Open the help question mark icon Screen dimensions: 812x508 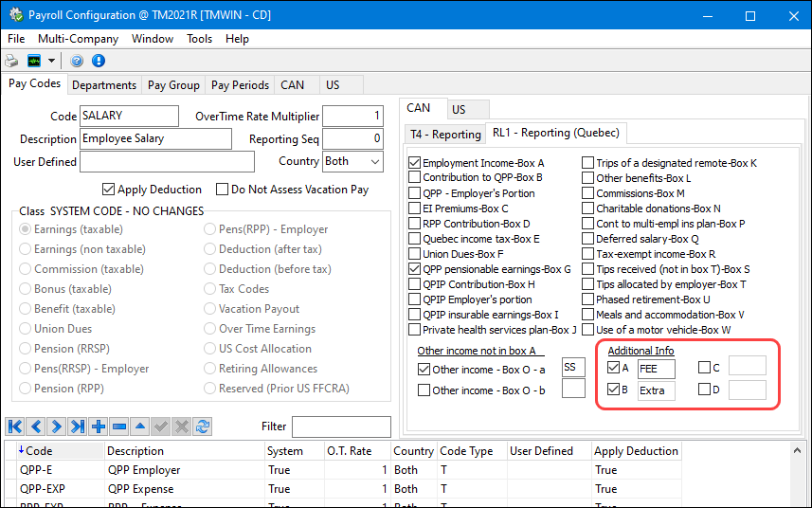tap(78, 61)
